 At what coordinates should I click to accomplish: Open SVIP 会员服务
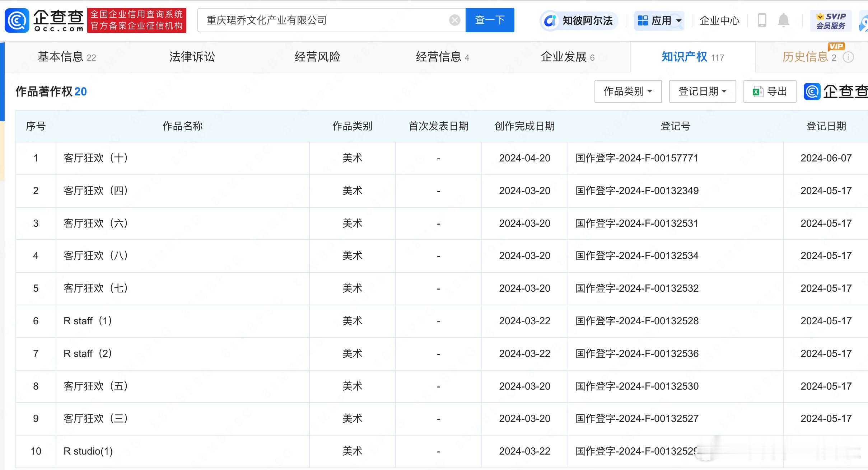[x=831, y=21]
